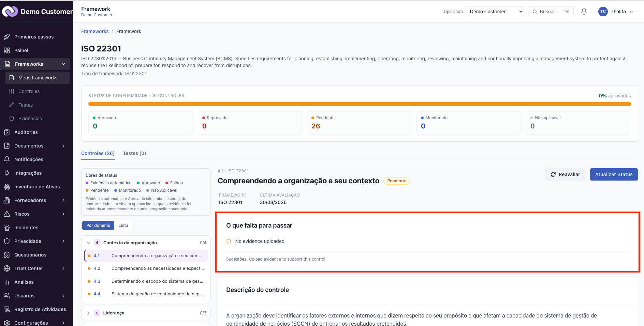Click the Auditorias clipboard icon

[7, 132]
